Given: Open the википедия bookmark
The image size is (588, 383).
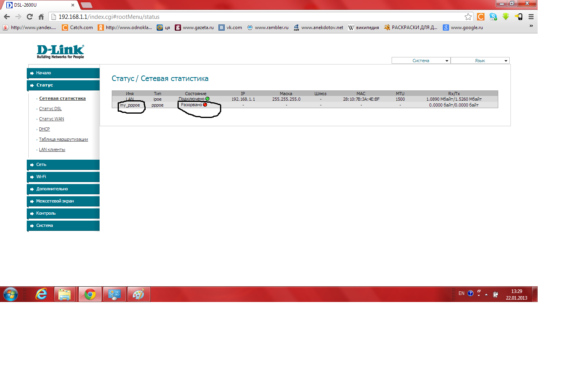Looking at the screenshot, I should (x=364, y=28).
